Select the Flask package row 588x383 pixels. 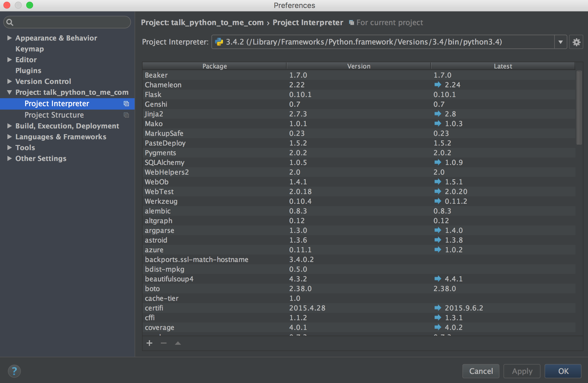[x=153, y=94]
